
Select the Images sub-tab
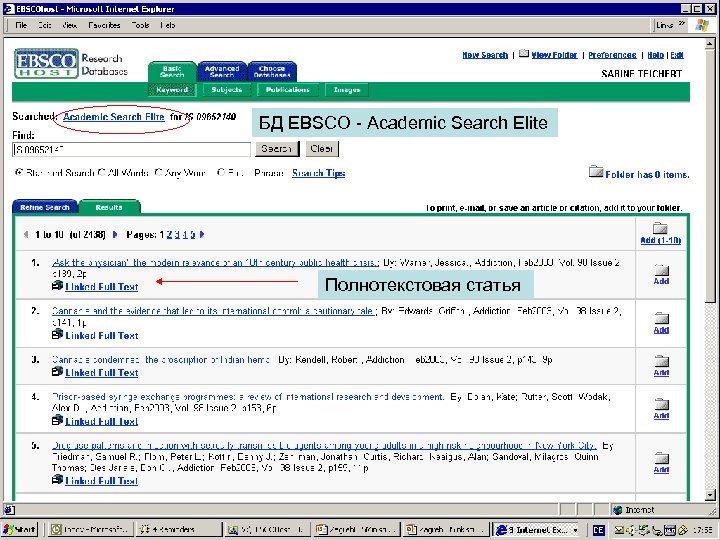(x=347, y=90)
